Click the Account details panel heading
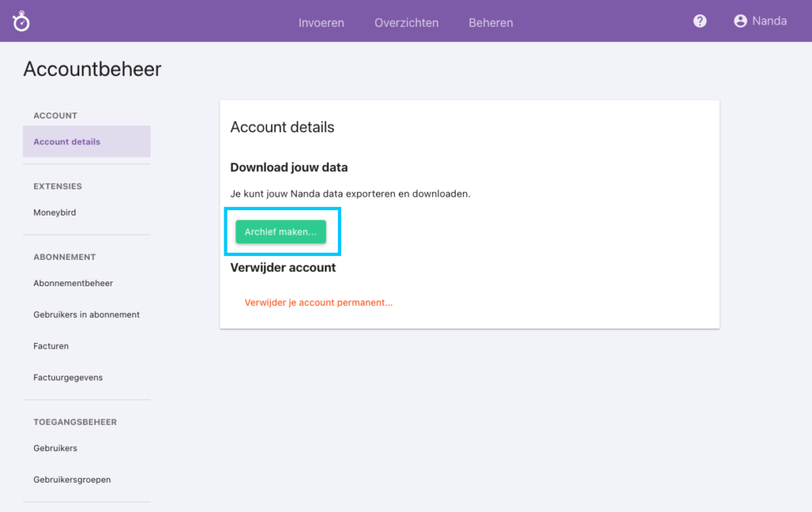Screen dimensions: 812x512 (x=282, y=127)
